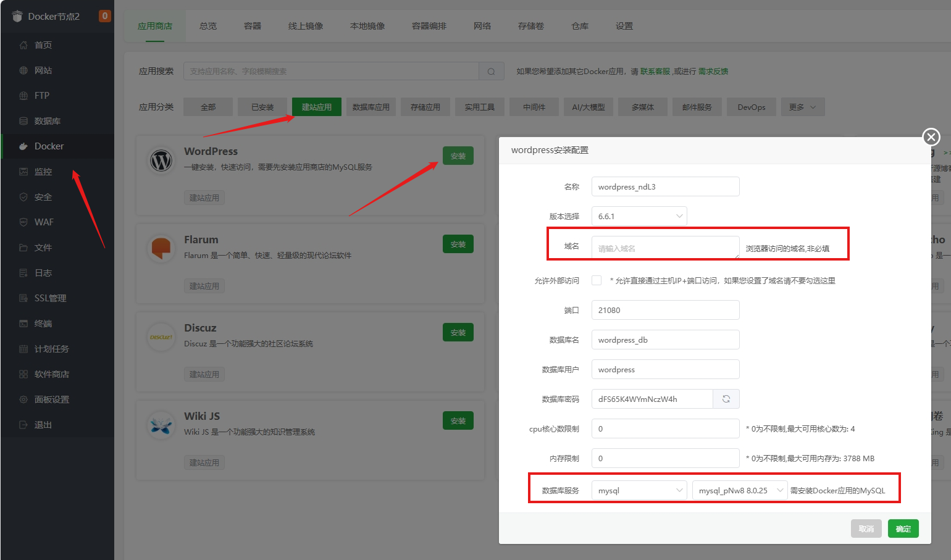Open the 需求反馈 link
This screenshot has width=951, height=560.
(713, 72)
